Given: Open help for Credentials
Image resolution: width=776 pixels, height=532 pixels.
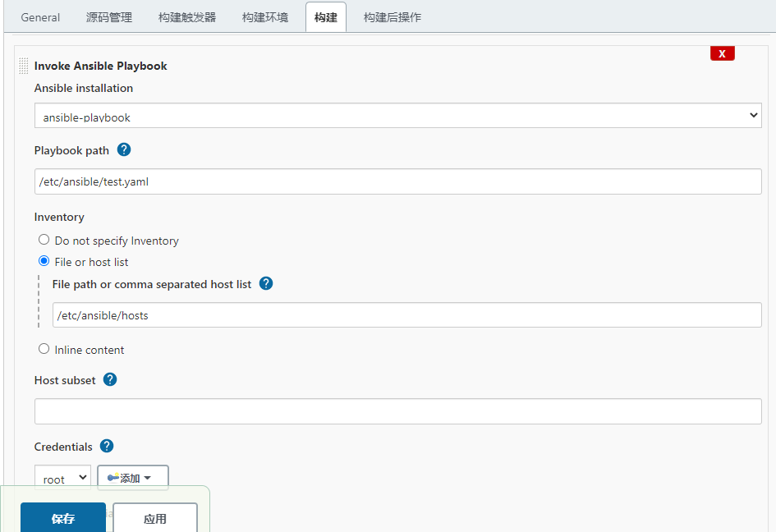Looking at the screenshot, I should [x=107, y=446].
